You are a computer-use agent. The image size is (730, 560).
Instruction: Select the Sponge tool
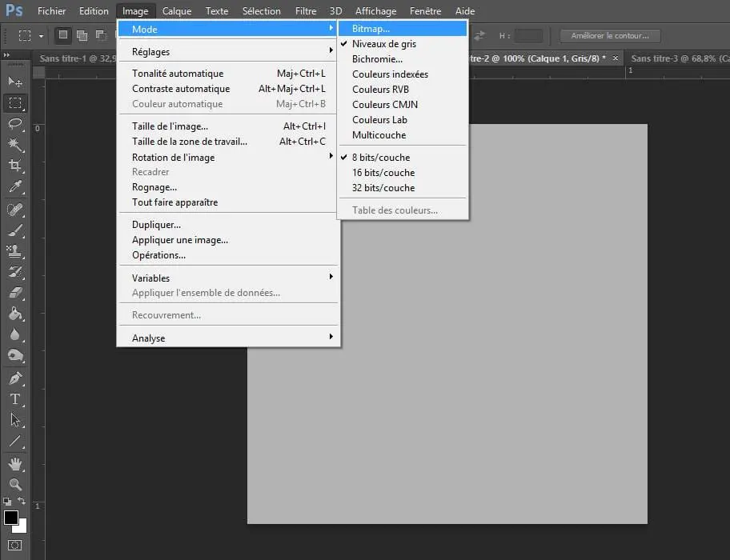(15, 356)
